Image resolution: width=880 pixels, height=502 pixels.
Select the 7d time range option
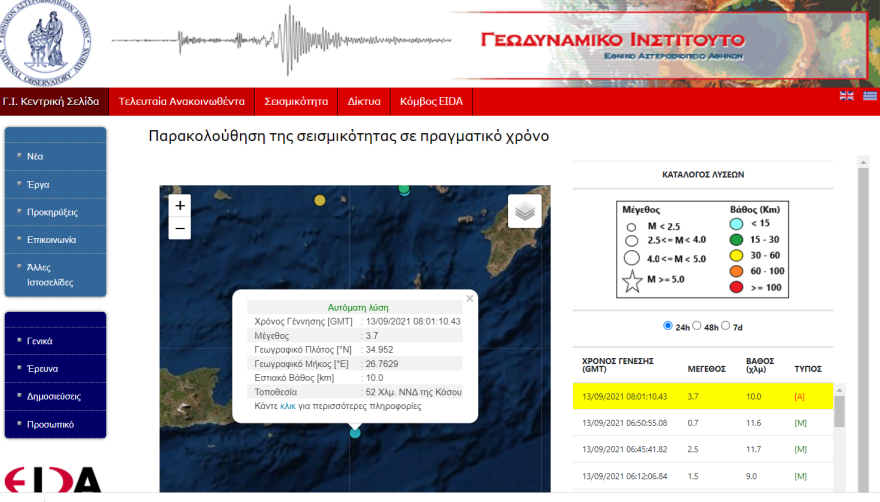click(x=726, y=326)
